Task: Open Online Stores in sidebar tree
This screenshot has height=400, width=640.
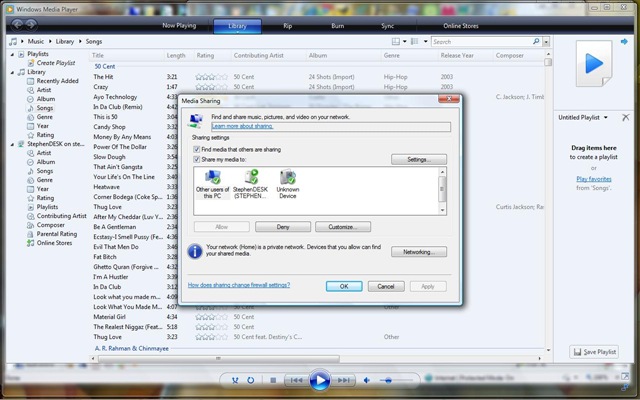Action: [x=54, y=243]
